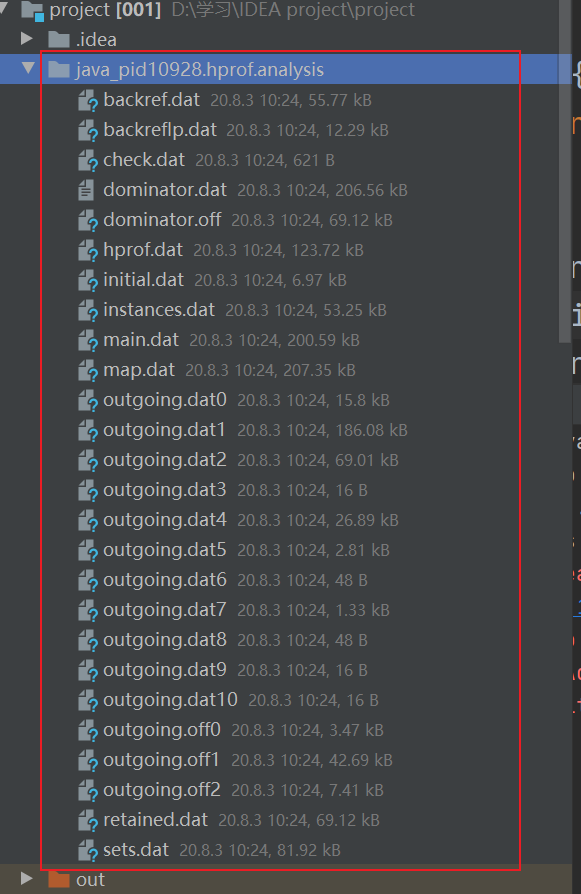Expand the .idea folder
Screen dimensions: 581x894
[x=26, y=39]
